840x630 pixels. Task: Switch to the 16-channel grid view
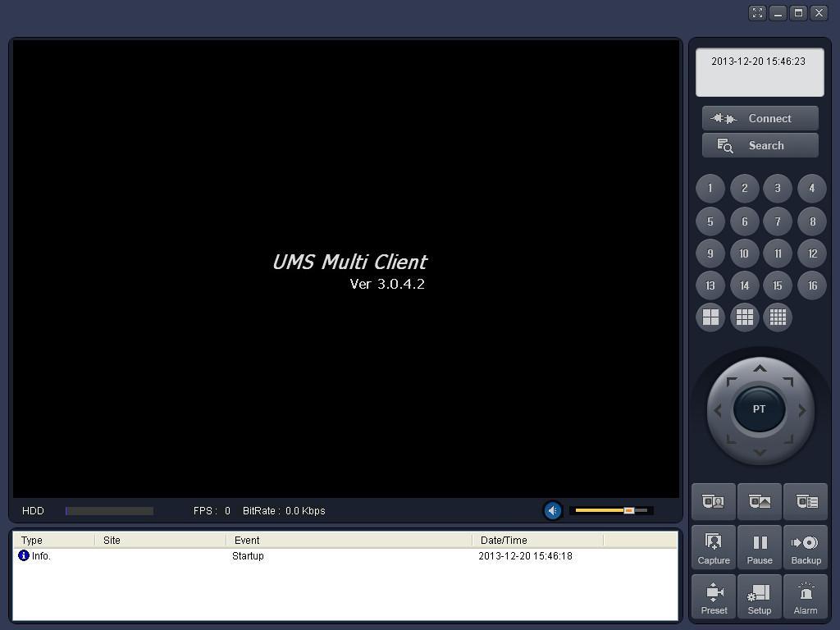pyautogui.click(x=777, y=317)
